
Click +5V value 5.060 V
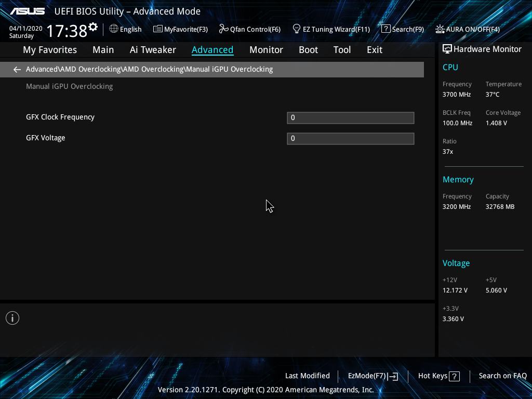[x=496, y=290]
